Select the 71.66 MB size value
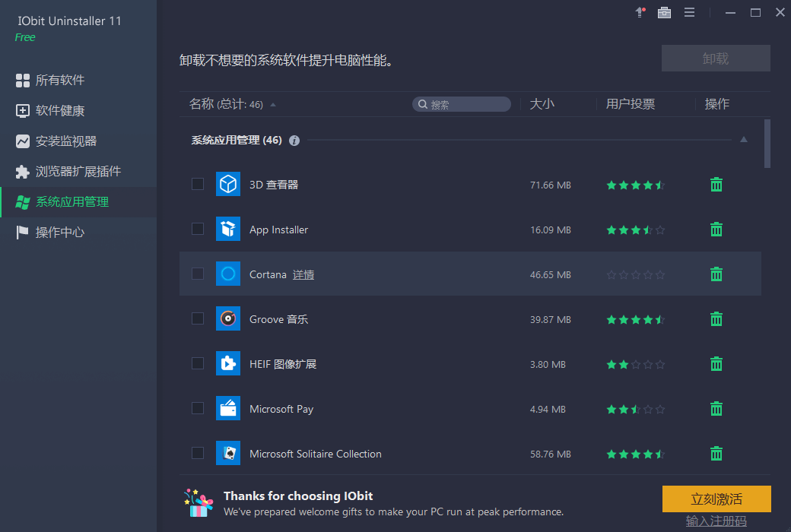The image size is (791, 532). point(551,185)
